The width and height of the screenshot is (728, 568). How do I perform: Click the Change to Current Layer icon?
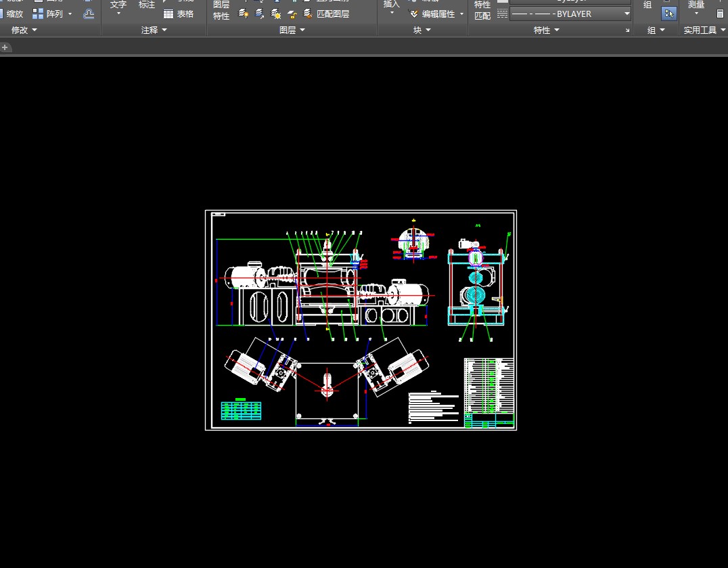pyautogui.click(x=260, y=14)
